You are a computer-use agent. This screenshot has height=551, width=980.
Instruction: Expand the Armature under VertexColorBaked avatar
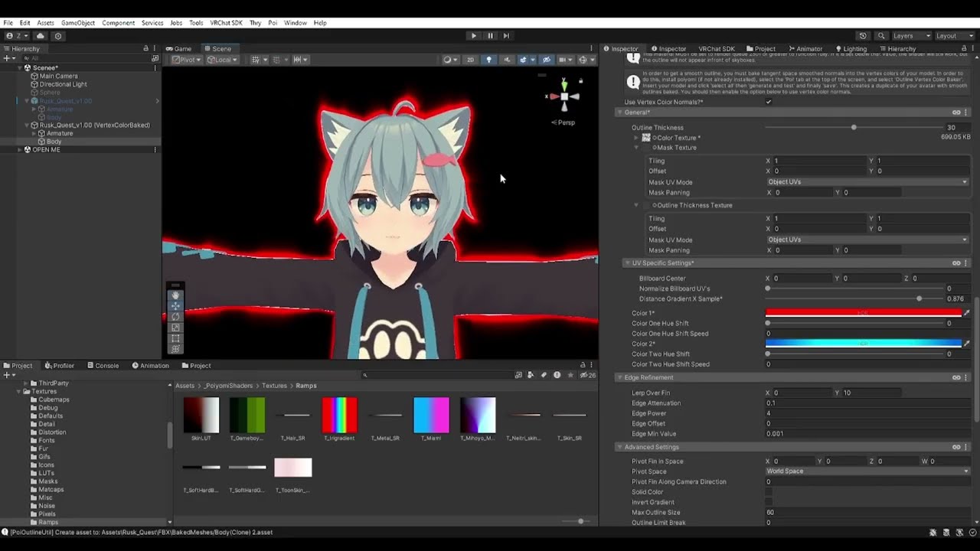pos(34,133)
